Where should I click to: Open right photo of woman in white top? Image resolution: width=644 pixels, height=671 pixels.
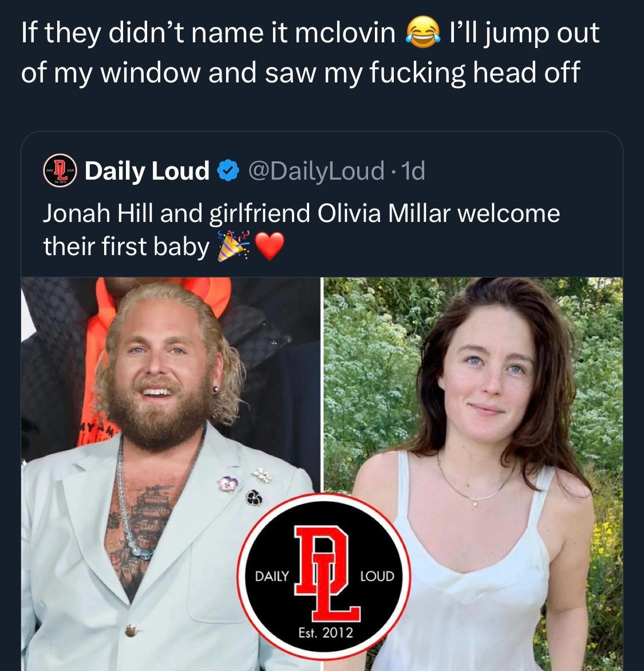tap(473, 474)
